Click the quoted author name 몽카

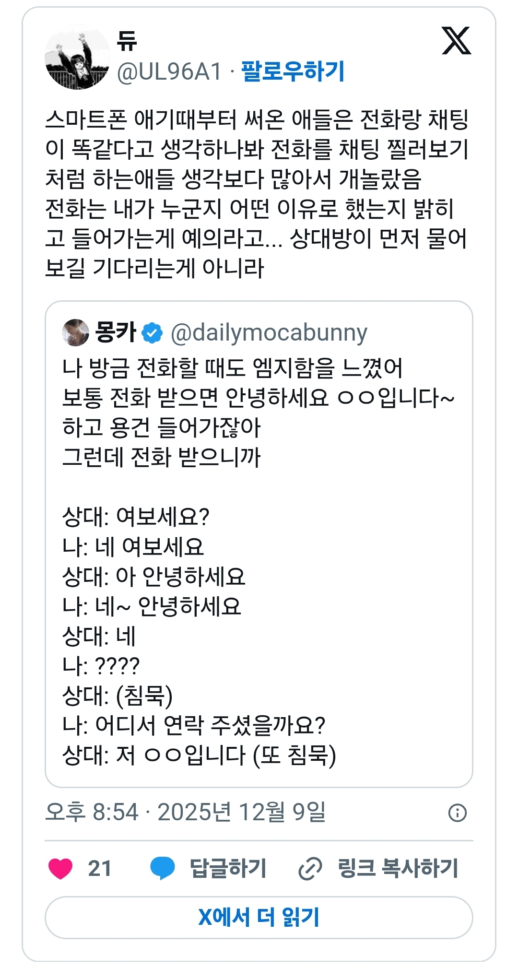(x=116, y=332)
